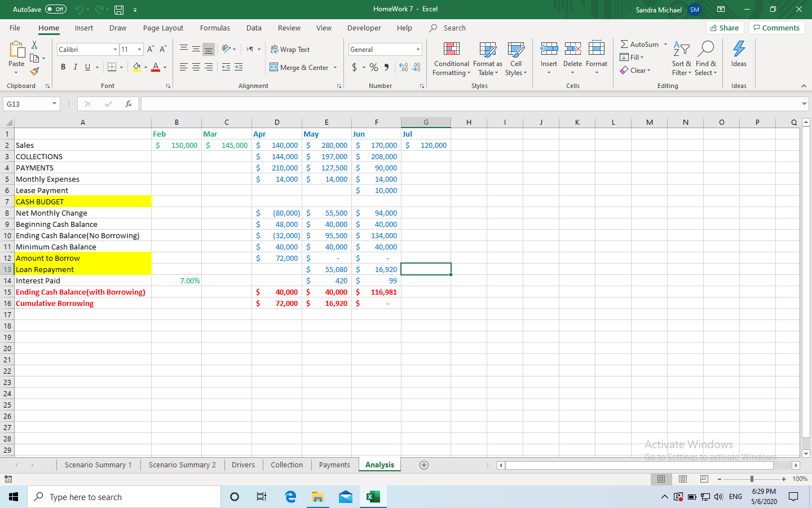Open Conditional Formatting menu

(451, 59)
